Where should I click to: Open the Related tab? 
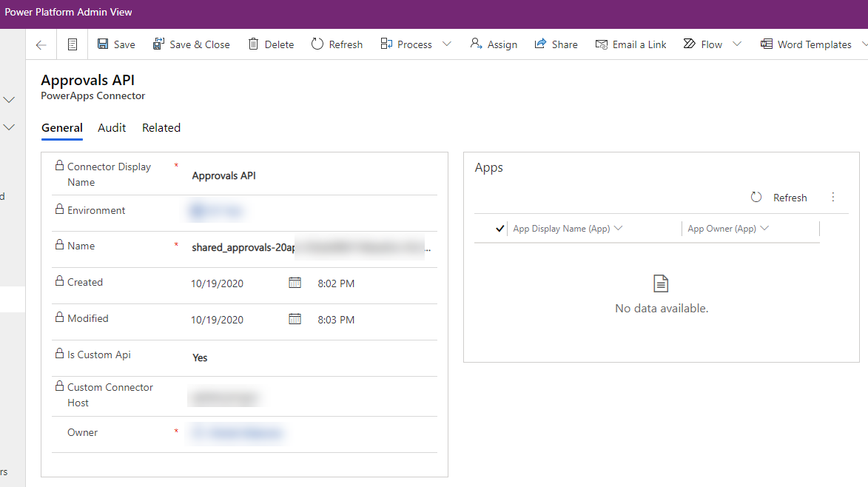pyautogui.click(x=161, y=127)
